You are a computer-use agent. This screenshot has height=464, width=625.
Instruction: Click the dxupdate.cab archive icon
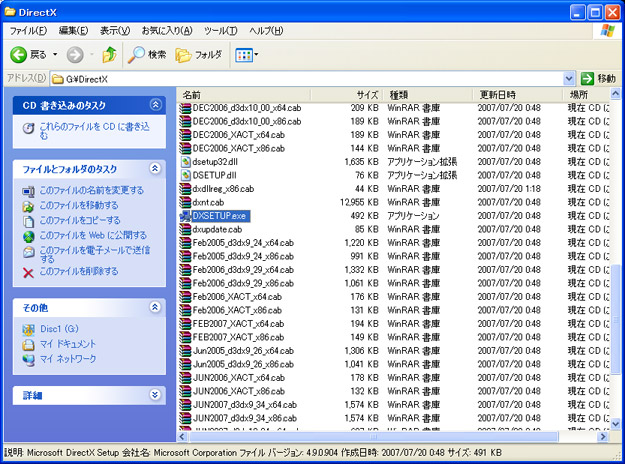coord(185,230)
